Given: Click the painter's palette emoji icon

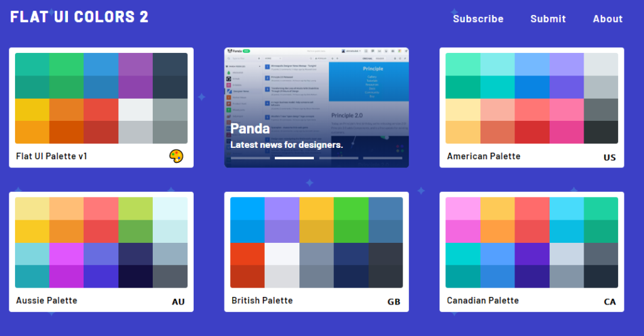Looking at the screenshot, I should (176, 156).
